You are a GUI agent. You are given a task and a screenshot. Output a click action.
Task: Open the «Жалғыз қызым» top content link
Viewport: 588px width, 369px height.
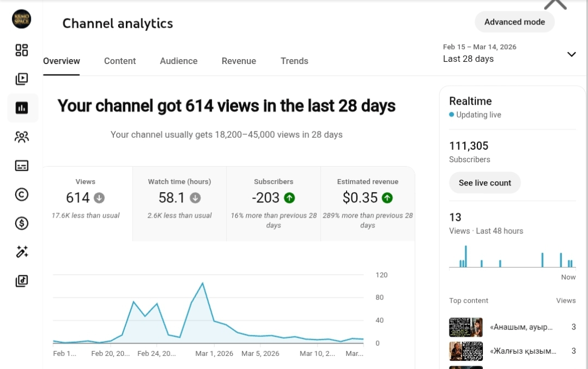(522, 351)
